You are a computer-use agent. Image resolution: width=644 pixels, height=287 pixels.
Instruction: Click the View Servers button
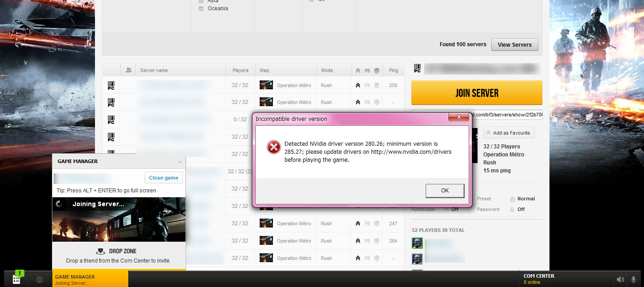[514, 44]
